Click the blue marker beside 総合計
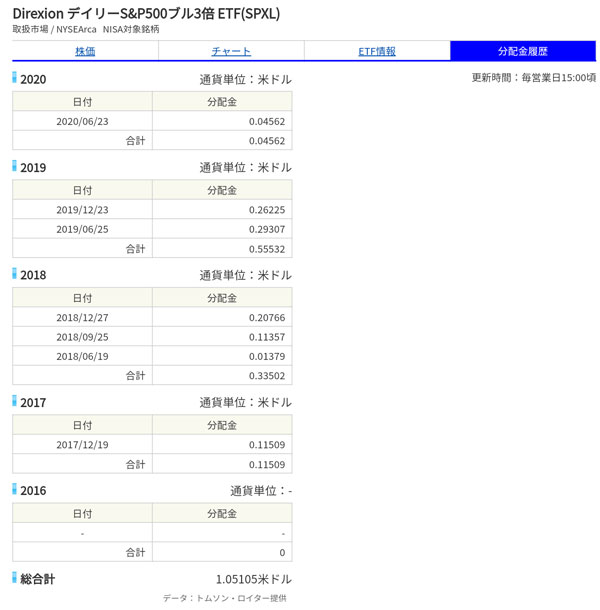 click(15, 577)
